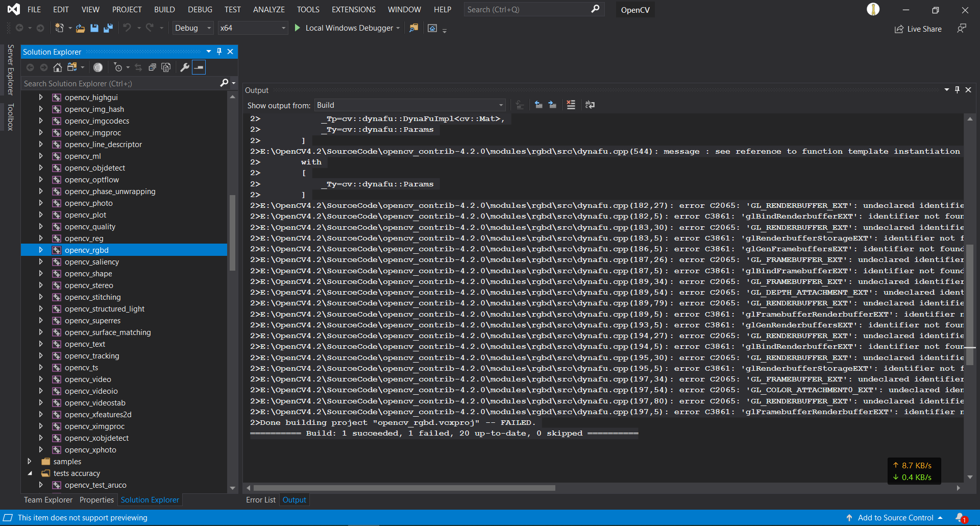Click the Undo arrow in toolbar
Image resolution: width=980 pixels, height=526 pixels.
127,28
